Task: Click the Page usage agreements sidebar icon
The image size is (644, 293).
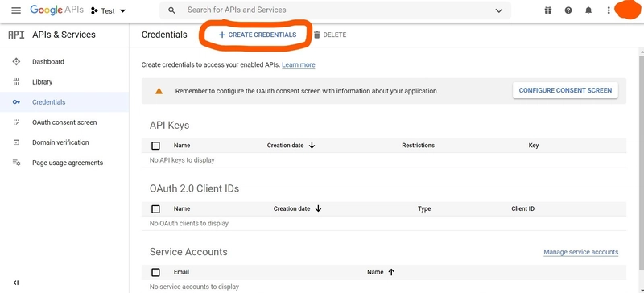Action: tap(16, 163)
